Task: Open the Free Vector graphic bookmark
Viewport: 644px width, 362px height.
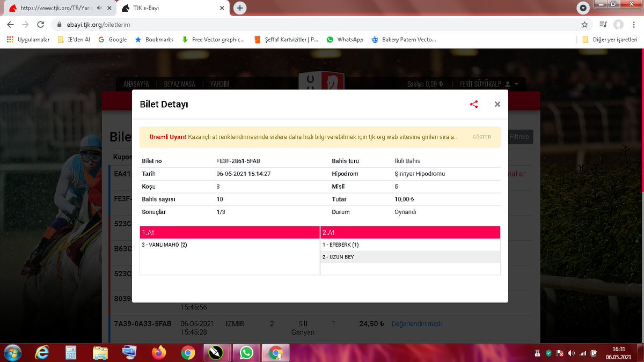Action: [x=214, y=40]
